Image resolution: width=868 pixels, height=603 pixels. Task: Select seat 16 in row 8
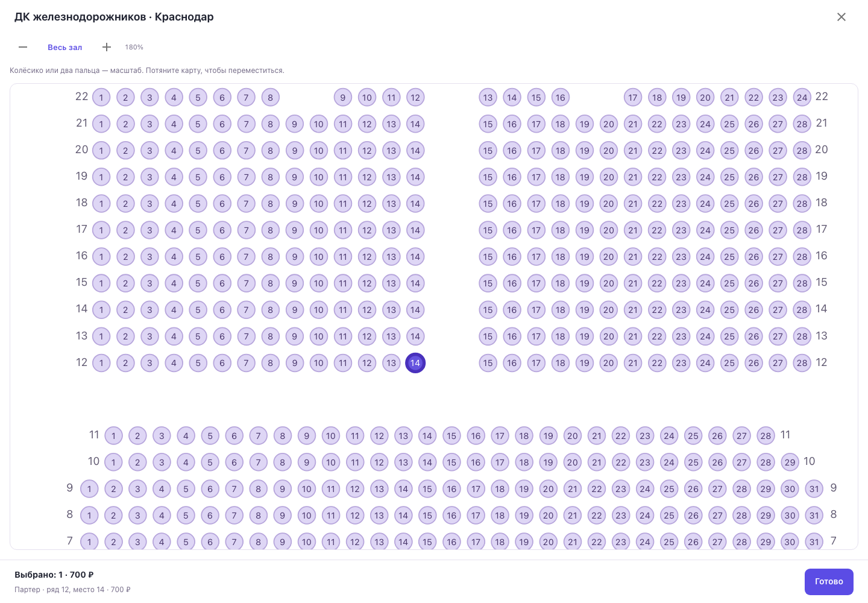(451, 516)
